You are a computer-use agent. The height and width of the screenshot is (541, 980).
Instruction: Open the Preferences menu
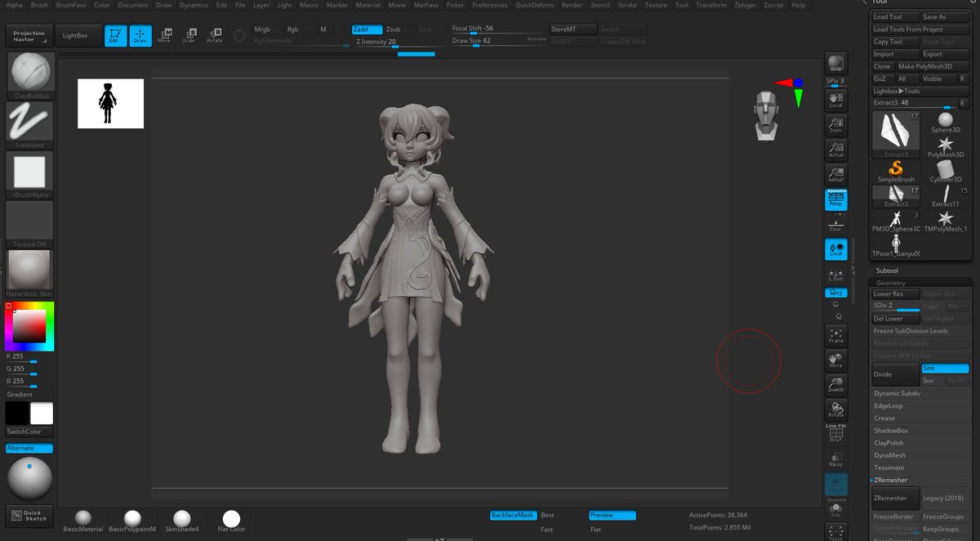[489, 5]
